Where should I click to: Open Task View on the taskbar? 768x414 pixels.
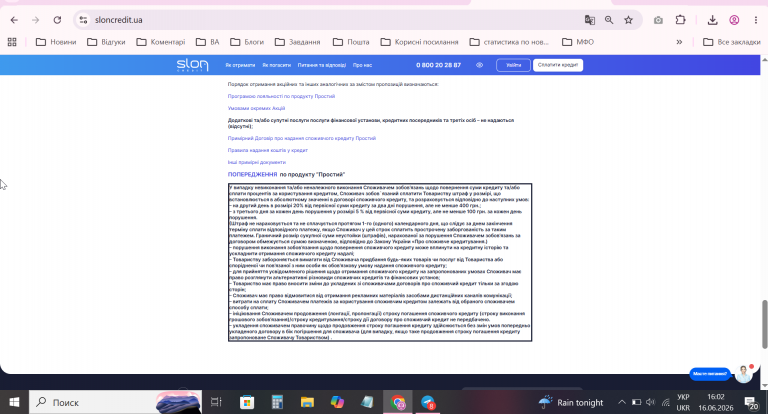click(x=216, y=402)
